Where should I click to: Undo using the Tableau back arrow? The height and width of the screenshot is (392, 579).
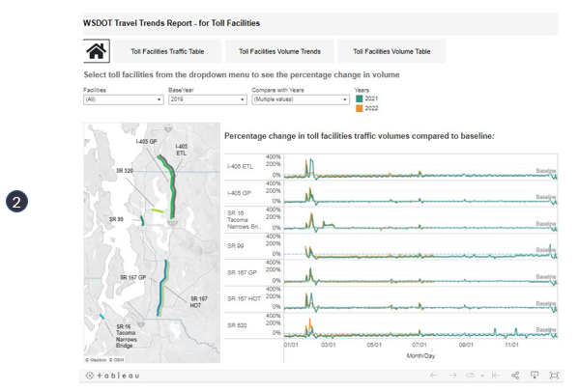[433, 376]
